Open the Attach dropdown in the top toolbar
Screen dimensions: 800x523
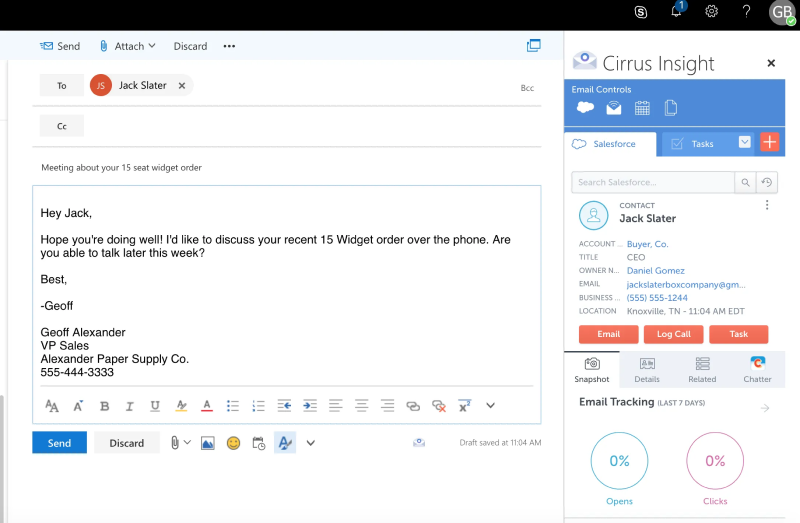(x=127, y=46)
